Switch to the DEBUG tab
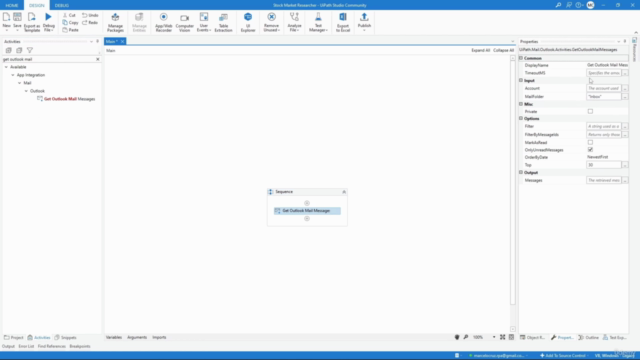Image resolution: width=640 pixels, height=360 pixels. (62, 5)
